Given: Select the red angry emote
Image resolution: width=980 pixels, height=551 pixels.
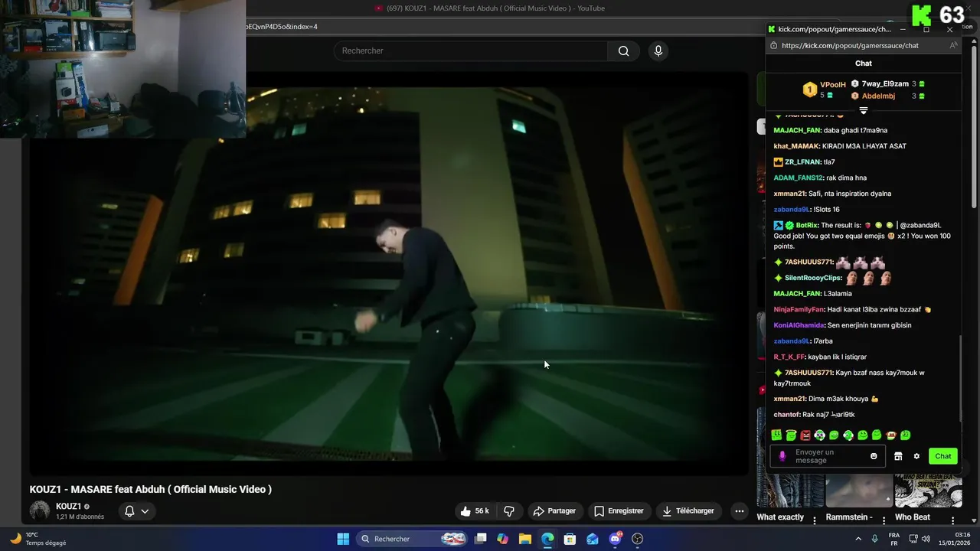Looking at the screenshot, I should coord(805,435).
